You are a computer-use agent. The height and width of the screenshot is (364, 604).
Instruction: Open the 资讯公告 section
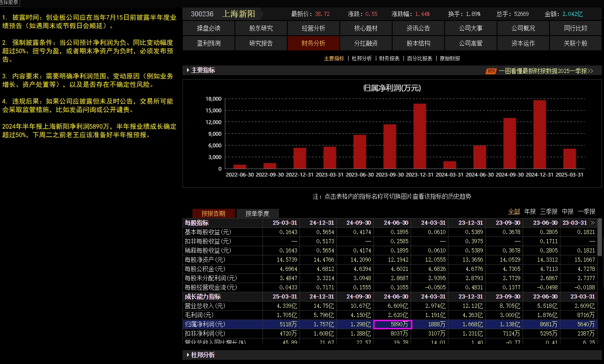point(418,28)
